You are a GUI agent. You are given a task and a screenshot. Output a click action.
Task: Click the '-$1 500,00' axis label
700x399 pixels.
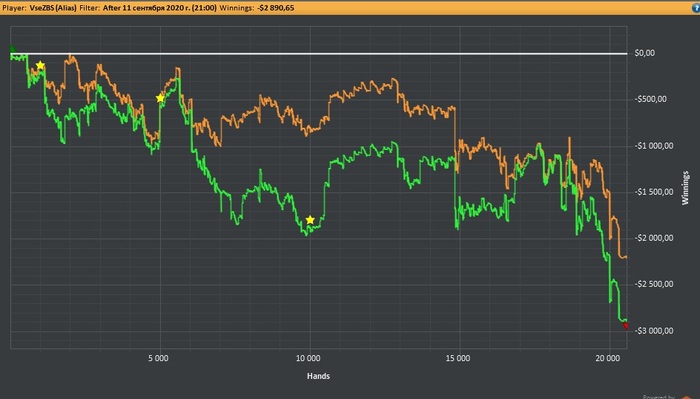click(654, 192)
